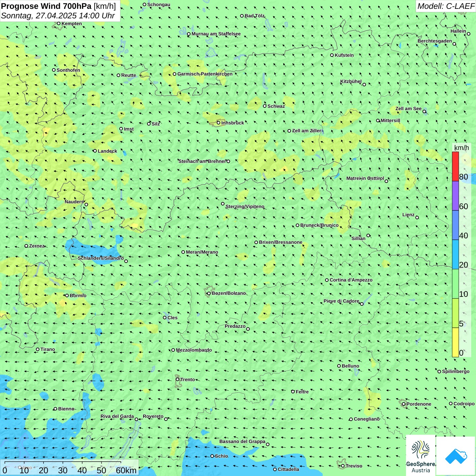
Task: Click the title 'Prognose Wind 700hPa [km/h]'
Action: click(x=58, y=6)
